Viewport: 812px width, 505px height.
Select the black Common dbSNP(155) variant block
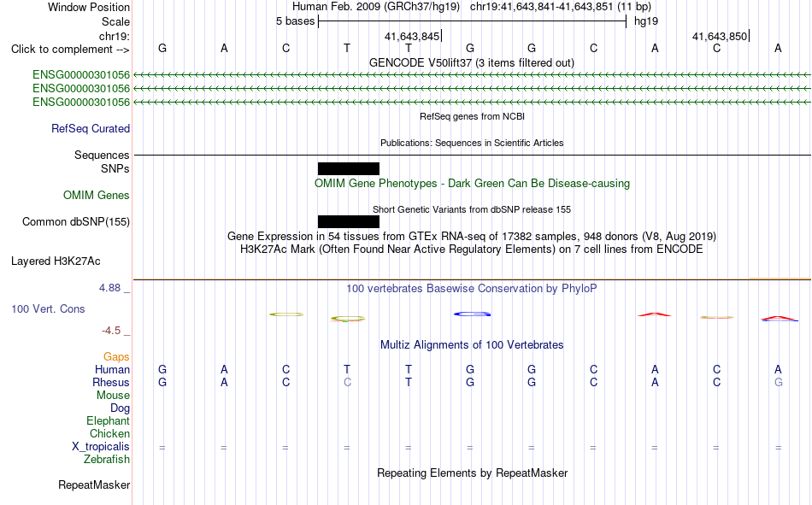tap(349, 221)
